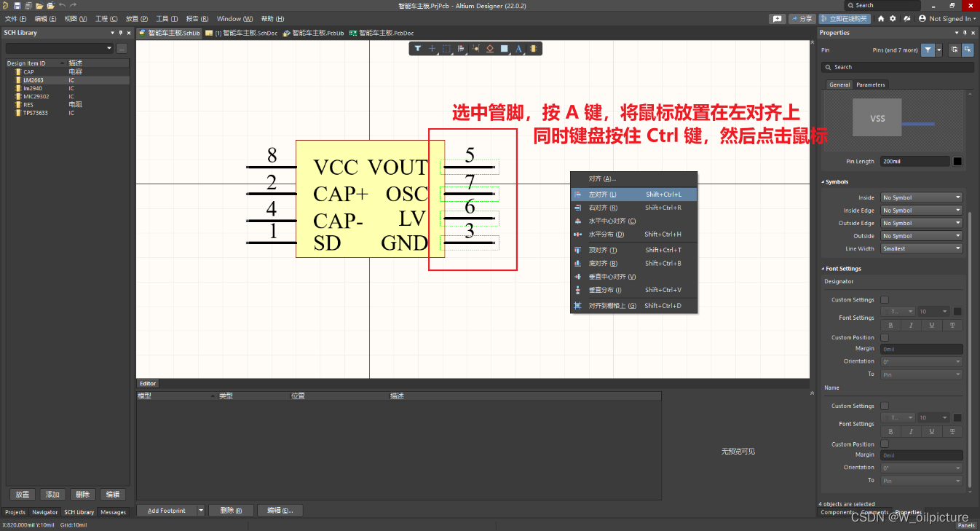
Task: Select the TPS73633 component row
Action: point(67,113)
